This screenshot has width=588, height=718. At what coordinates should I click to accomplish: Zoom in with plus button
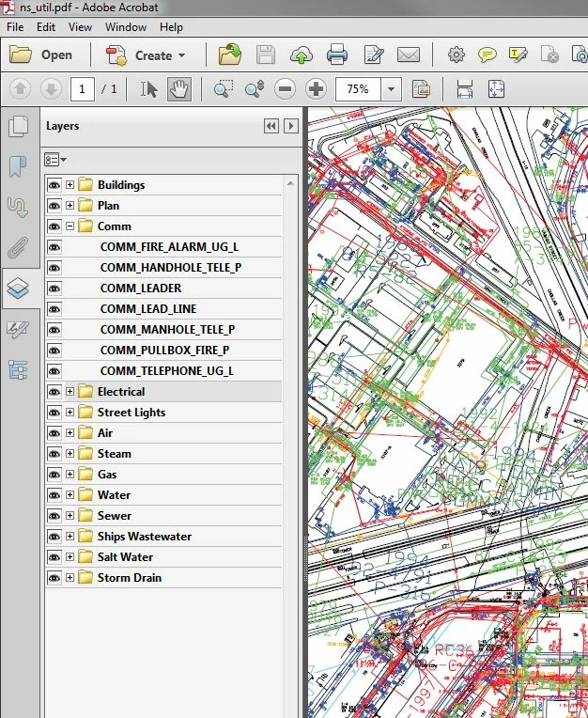pyautogui.click(x=317, y=89)
